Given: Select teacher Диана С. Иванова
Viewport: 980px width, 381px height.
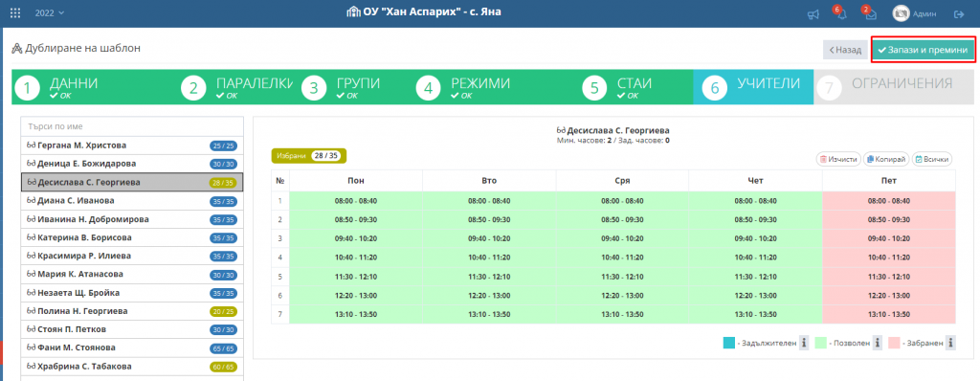Looking at the screenshot, I should 132,201.
